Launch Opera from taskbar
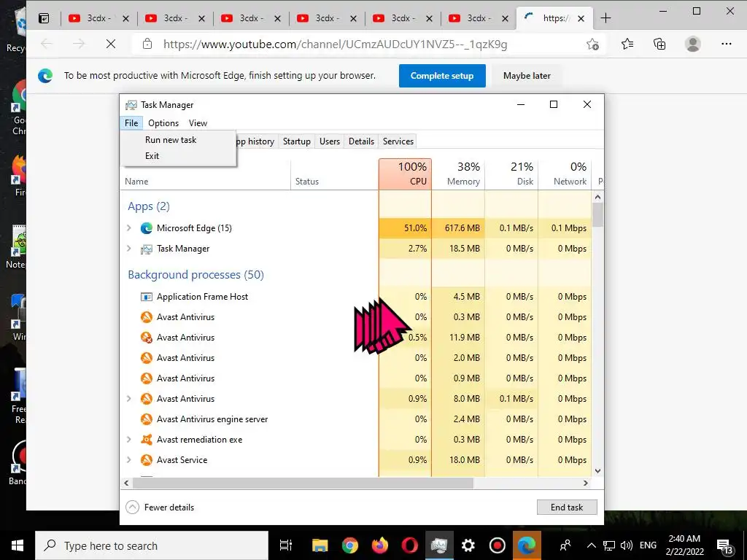747x560 pixels. click(409, 545)
